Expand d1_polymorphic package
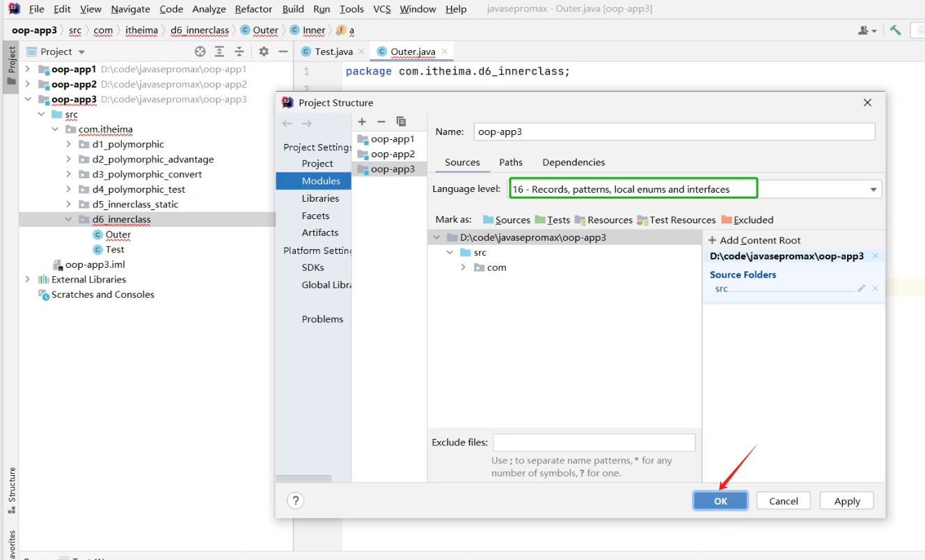925x560 pixels. pyautogui.click(x=68, y=145)
